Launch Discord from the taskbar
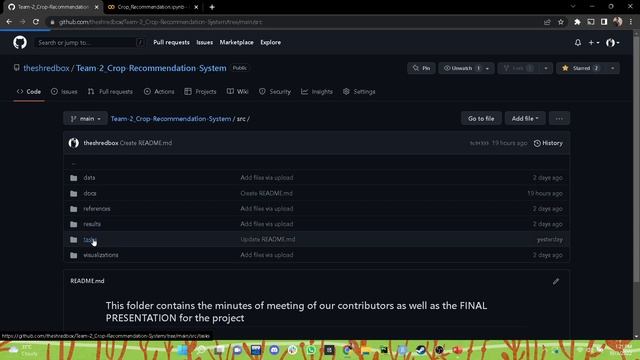The width and height of the screenshot is (640, 360). (x=274, y=350)
